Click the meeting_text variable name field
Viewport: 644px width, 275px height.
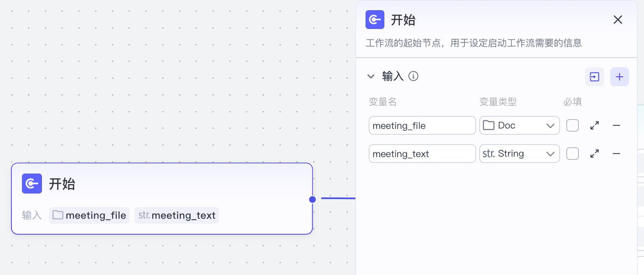tap(422, 154)
